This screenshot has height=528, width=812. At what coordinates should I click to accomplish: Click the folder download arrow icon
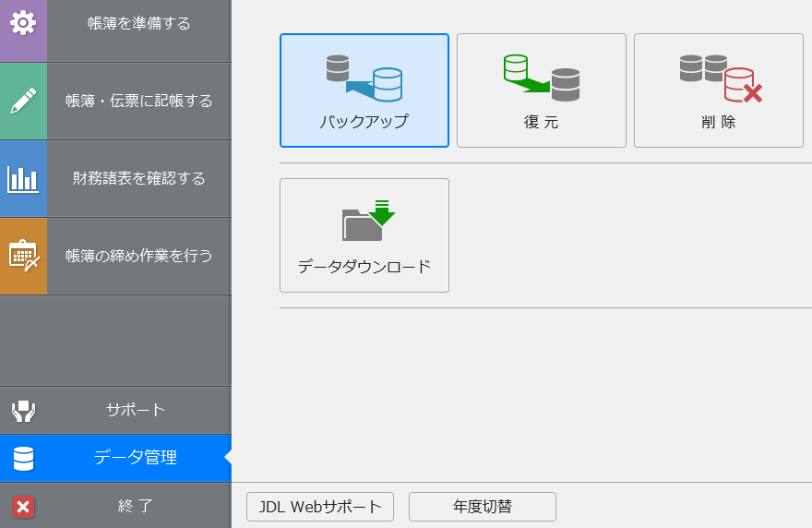368,221
